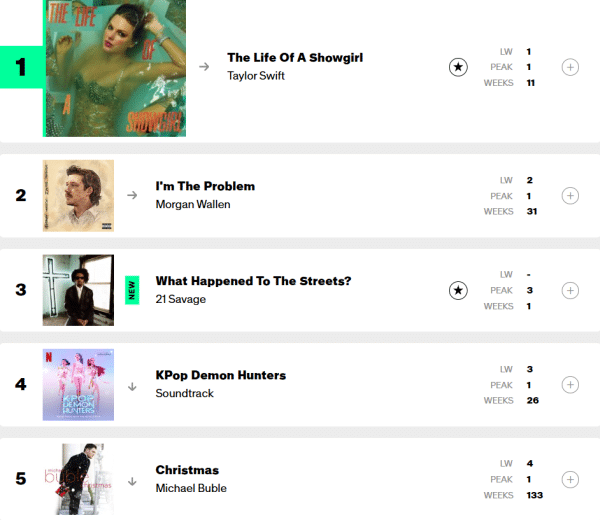The height and width of the screenshot is (520, 600).
Task: Click star award icon for 21 Savage album
Action: (458, 291)
